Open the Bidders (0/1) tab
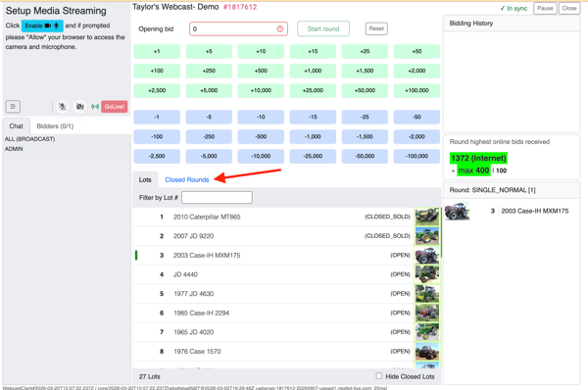588x390 pixels. pos(55,126)
